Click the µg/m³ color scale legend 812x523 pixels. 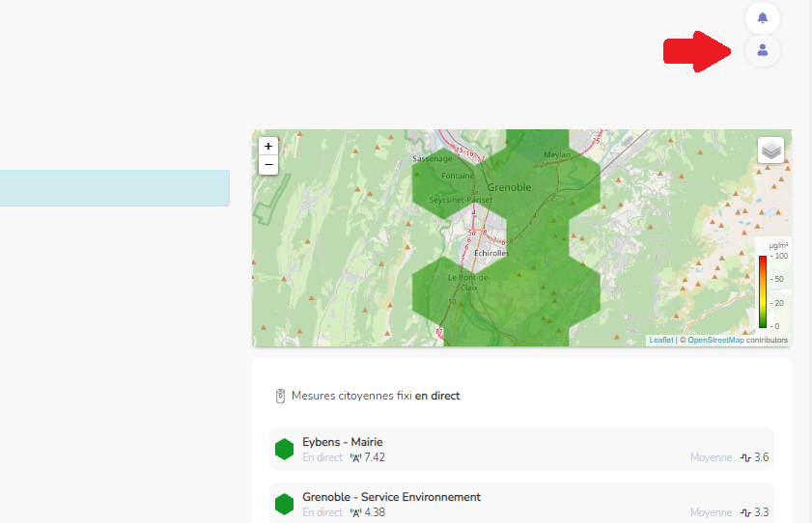[x=771, y=285]
